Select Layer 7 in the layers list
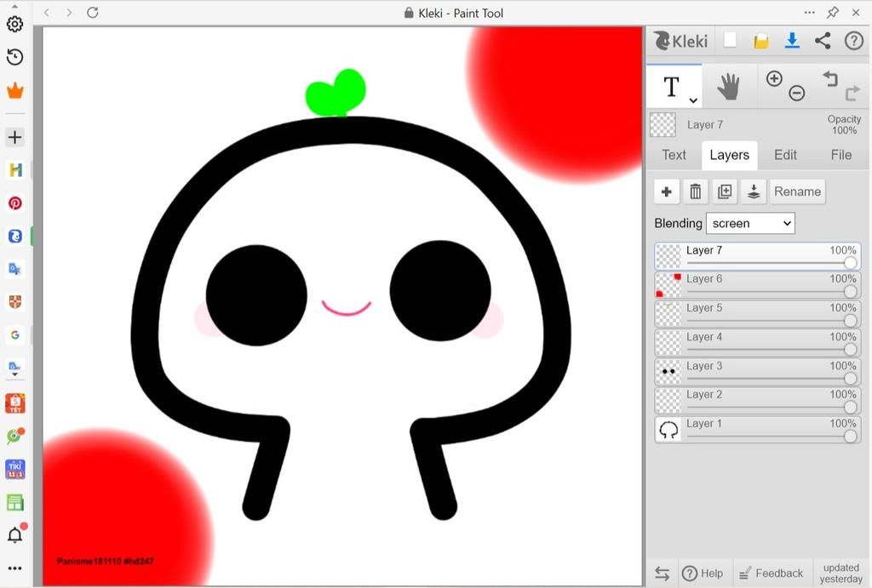This screenshot has width=872, height=588. 757,256
